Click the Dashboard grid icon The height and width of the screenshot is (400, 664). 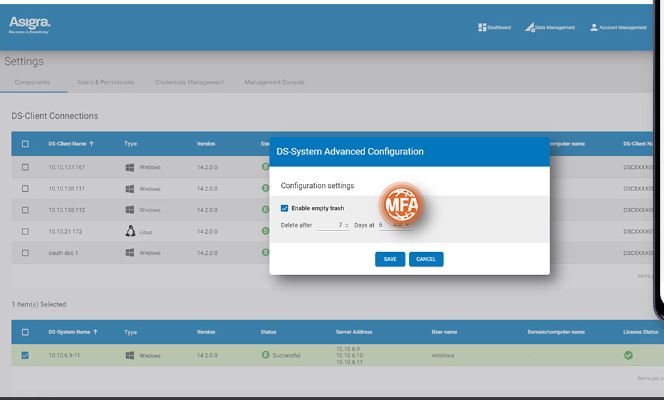(x=482, y=28)
